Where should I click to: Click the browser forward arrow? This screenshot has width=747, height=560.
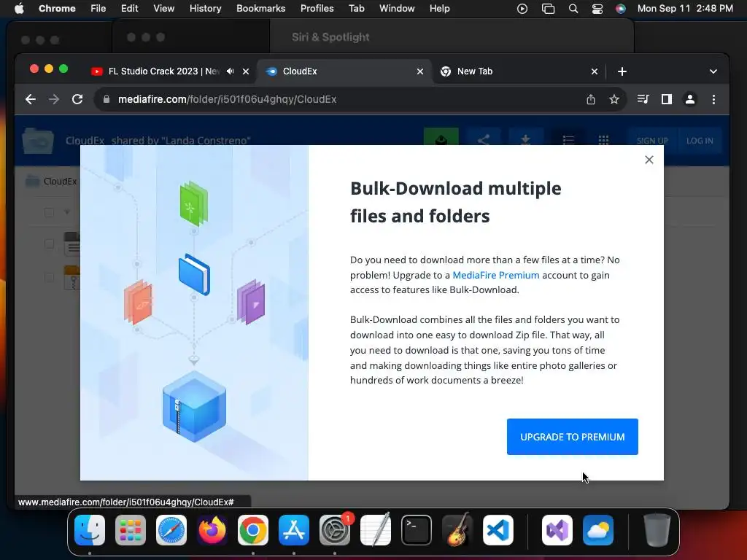pyautogui.click(x=54, y=99)
